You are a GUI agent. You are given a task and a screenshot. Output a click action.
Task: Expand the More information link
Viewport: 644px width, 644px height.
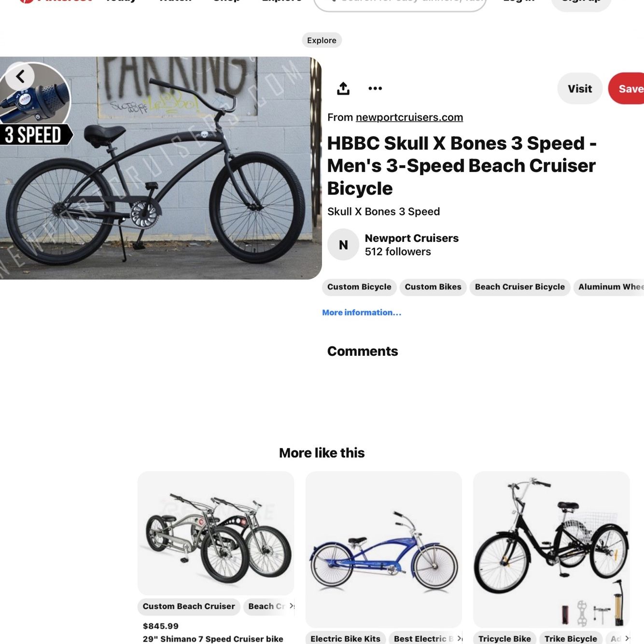click(x=362, y=313)
